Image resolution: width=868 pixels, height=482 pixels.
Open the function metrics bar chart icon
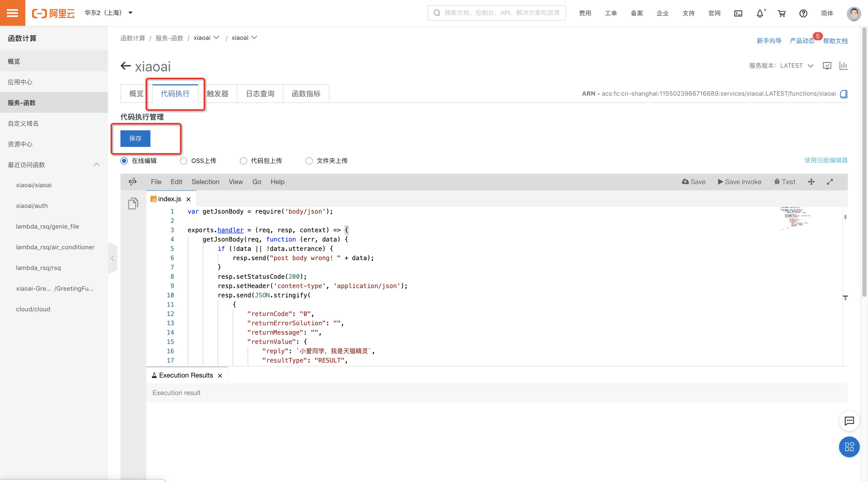[843, 65]
